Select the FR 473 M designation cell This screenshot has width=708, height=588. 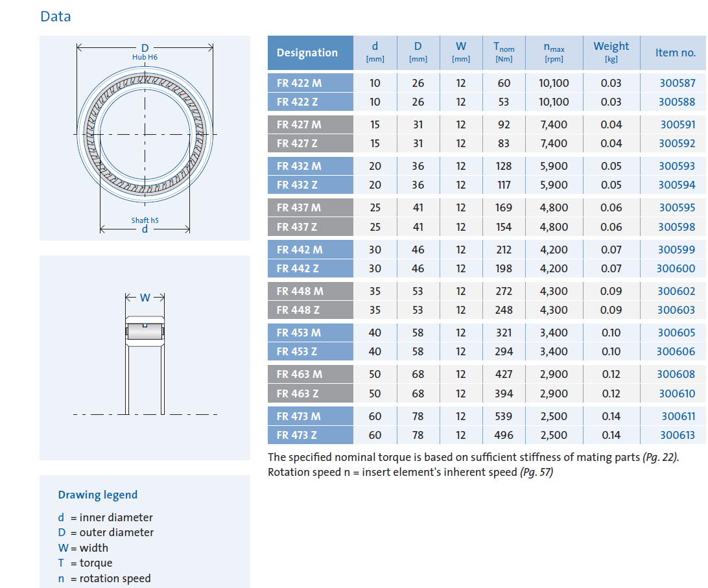point(310,416)
